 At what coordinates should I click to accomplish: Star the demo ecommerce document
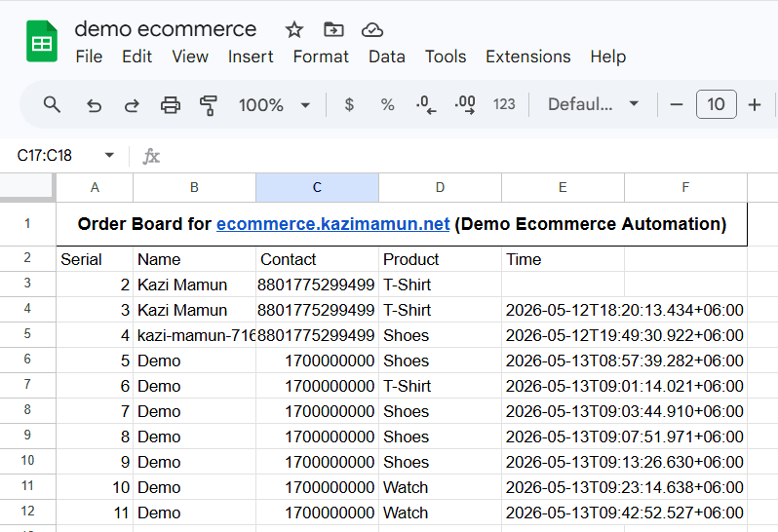(293, 30)
